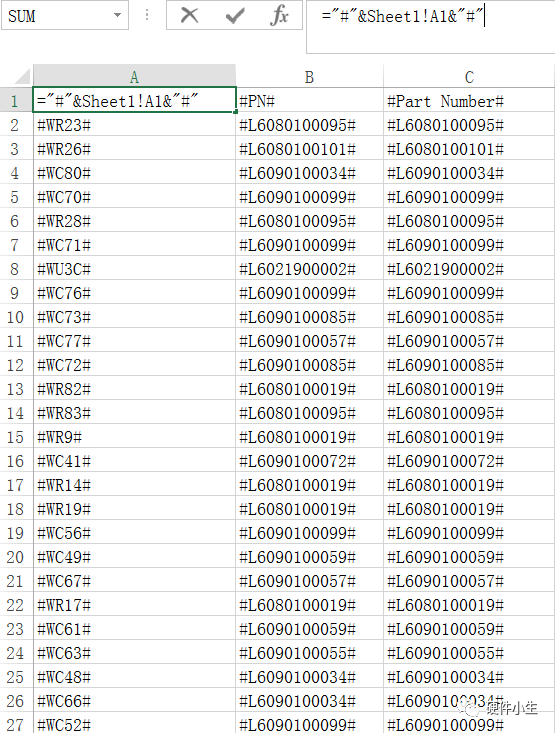Select column B header
Image resolution: width=555 pixels, height=733 pixels.
click(309, 76)
